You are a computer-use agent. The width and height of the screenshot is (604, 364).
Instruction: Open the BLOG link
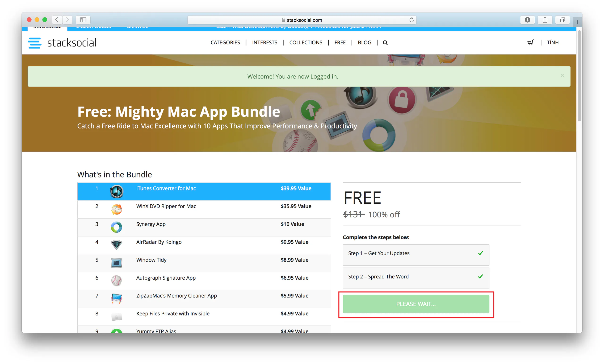[364, 43]
